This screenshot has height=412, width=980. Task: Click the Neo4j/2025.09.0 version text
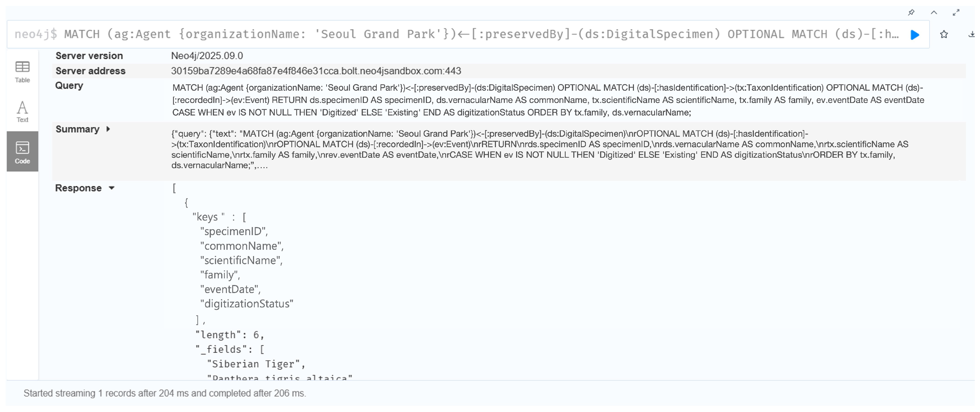[207, 55]
